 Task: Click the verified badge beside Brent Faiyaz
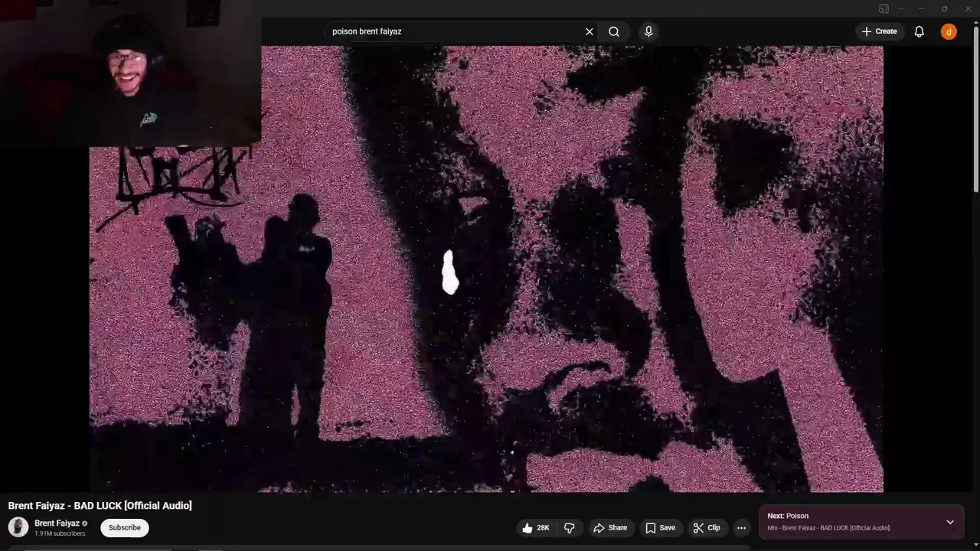click(85, 523)
